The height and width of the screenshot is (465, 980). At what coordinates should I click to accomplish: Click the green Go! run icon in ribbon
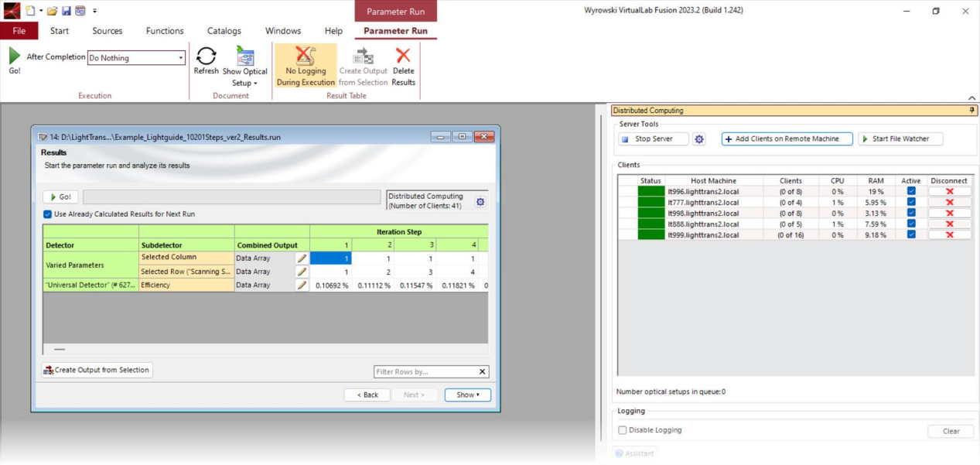[x=15, y=56]
